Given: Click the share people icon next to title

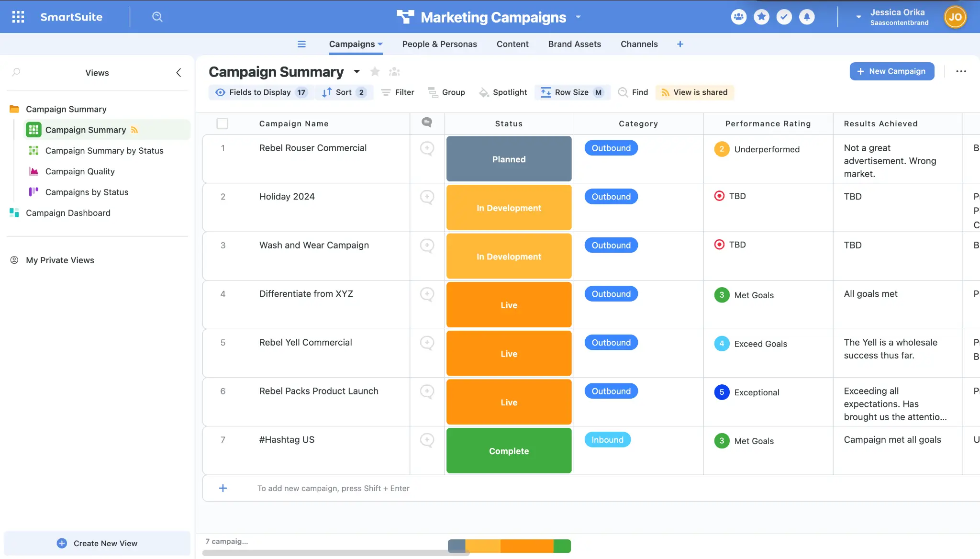Looking at the screenshot, I should pos(394,72).
